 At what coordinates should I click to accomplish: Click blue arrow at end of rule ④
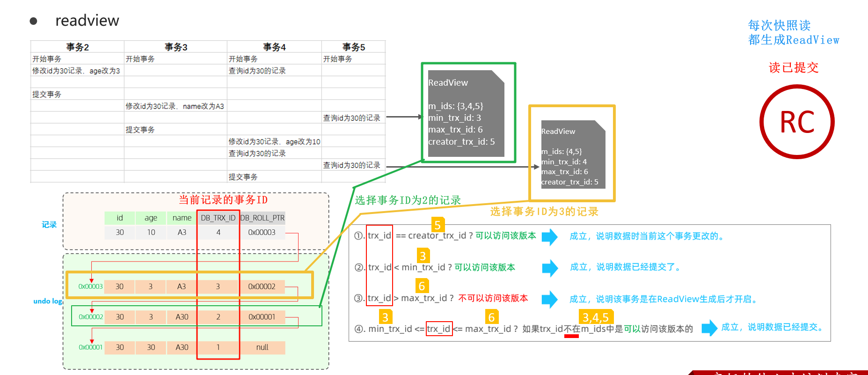pos(709,328)
